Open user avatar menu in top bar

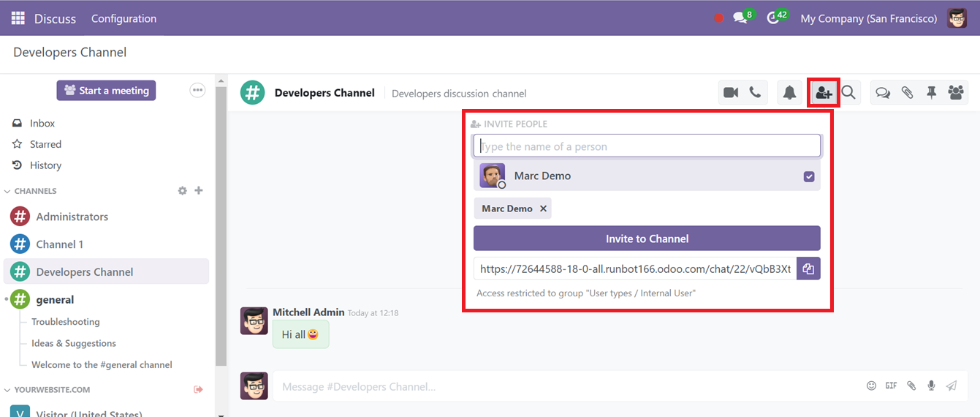[x=957, y=18]
